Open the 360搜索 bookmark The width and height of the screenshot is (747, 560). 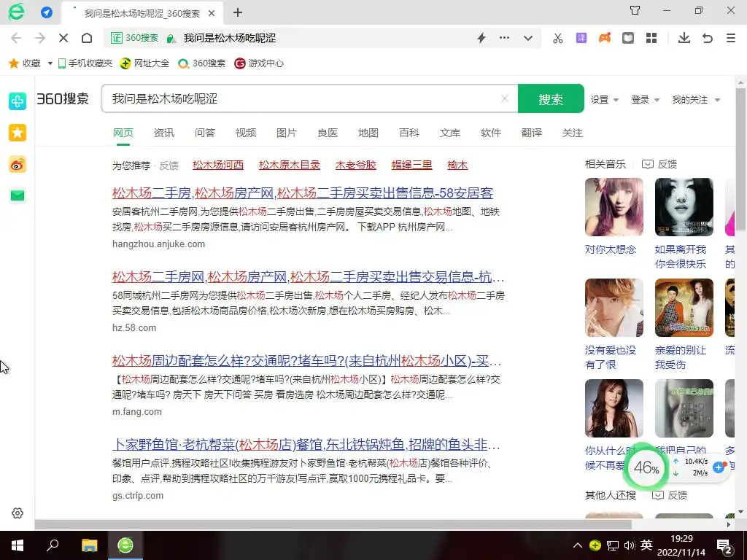tap(201, 63)
